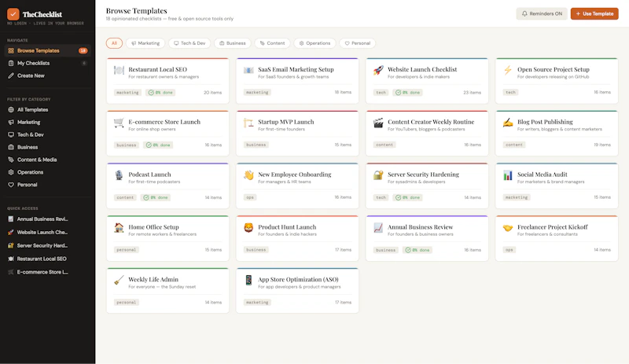The height and width of the screenshot is (364, 629).
Task: Select the All filter chip
Action: pyautogui.click(x=114, y=43)
